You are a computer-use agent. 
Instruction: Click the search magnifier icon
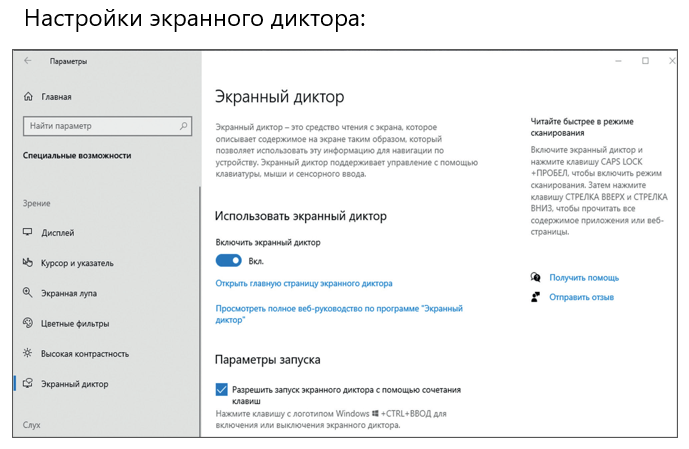pyautogui.click(x=183, y=126)
